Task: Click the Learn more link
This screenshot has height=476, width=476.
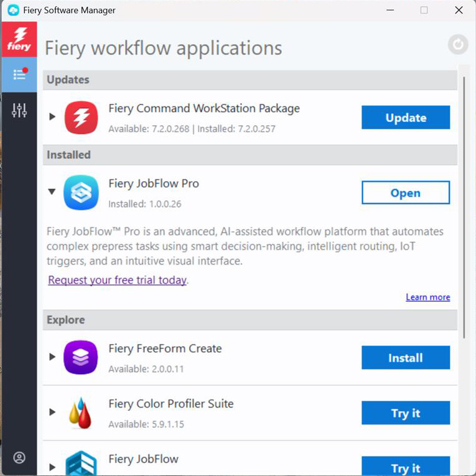Action: [x=427, y=297]
